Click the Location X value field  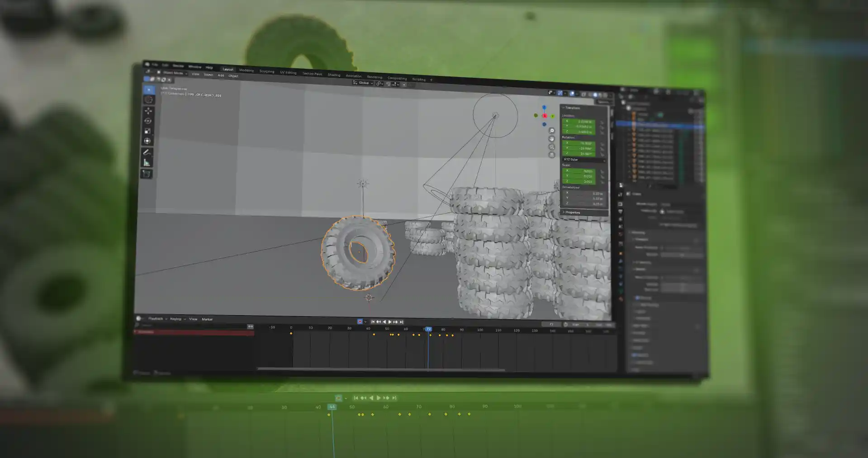pos(579,121)
